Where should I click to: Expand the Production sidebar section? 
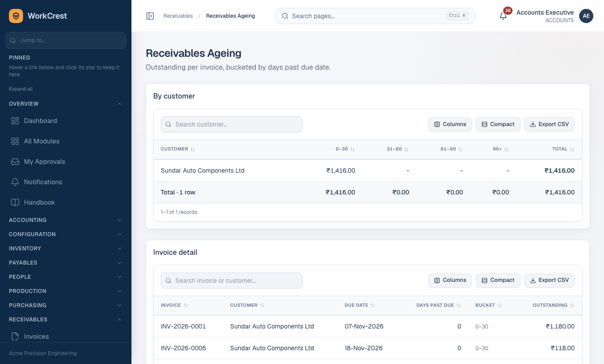click(66, 291)
